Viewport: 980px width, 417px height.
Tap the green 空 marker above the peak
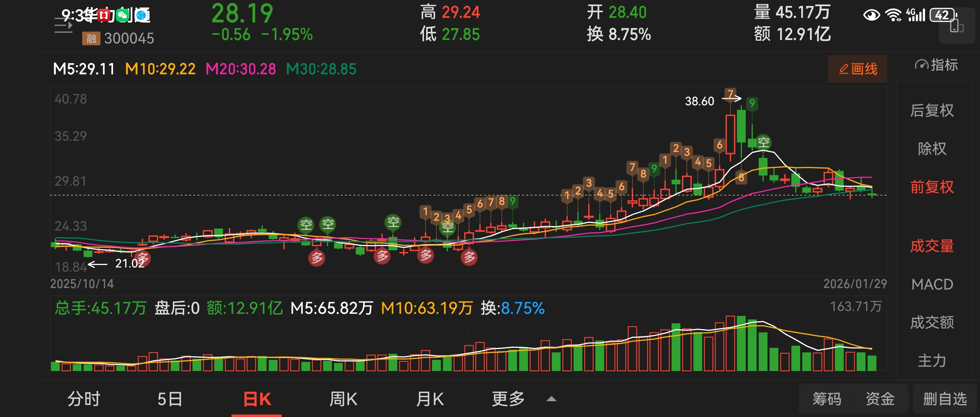click(763, 143)
